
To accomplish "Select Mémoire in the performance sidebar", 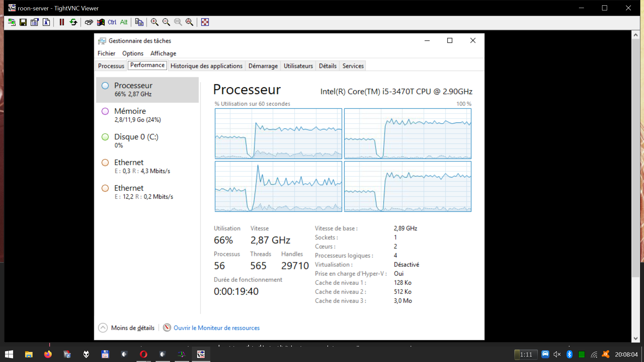I will (x=147, y=115).
